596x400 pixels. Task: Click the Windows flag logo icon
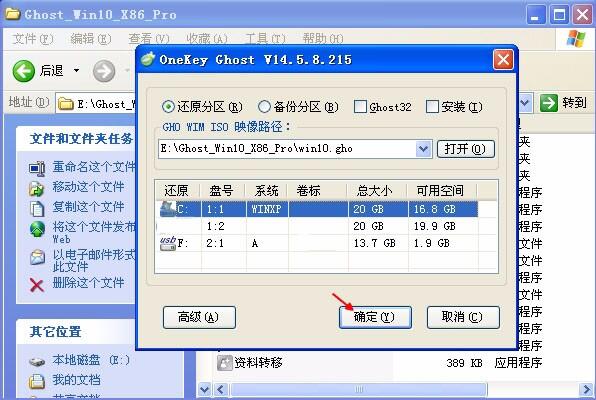tap(576, 38)
